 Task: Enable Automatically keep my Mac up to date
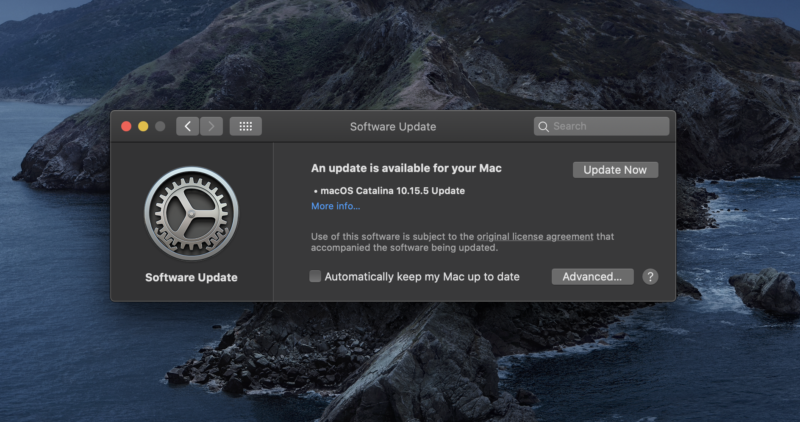click(x=315, y=277)
